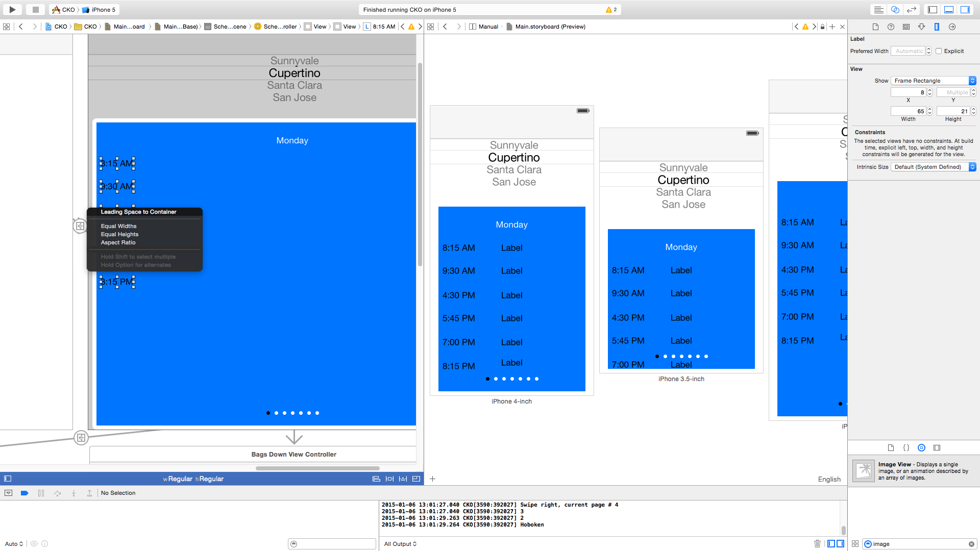The width and height of the screenshot is (980, 551).
Task: Toggle the utilities right panel button
Action: pos(965,9)
